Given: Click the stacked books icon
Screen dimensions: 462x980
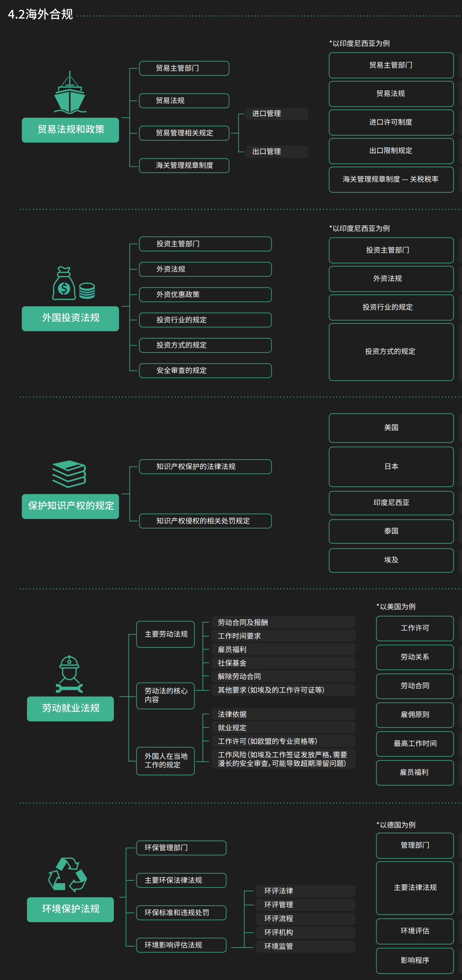Looking at the screenshot, I should (x=69, y=474).
